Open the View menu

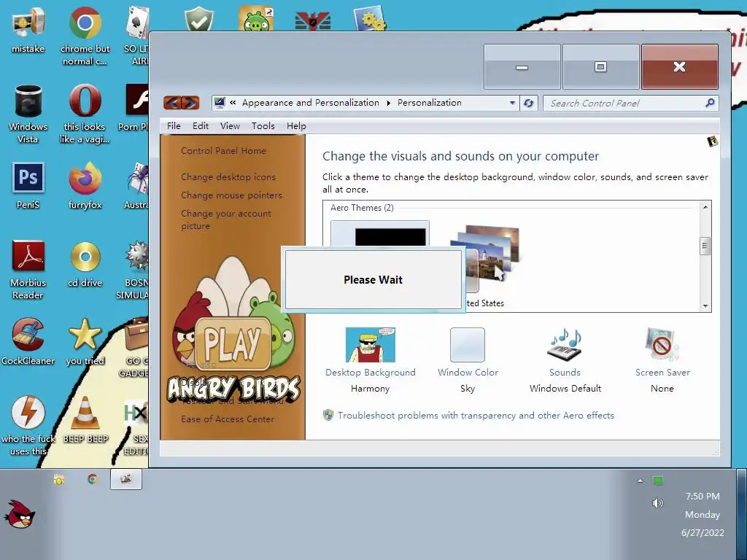point(230,125)
